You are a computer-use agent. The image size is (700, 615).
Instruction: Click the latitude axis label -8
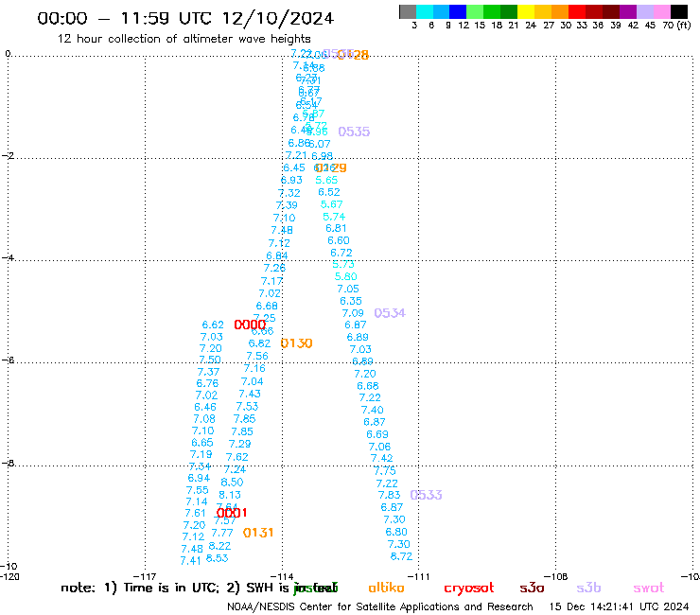(x=8, y=464)
